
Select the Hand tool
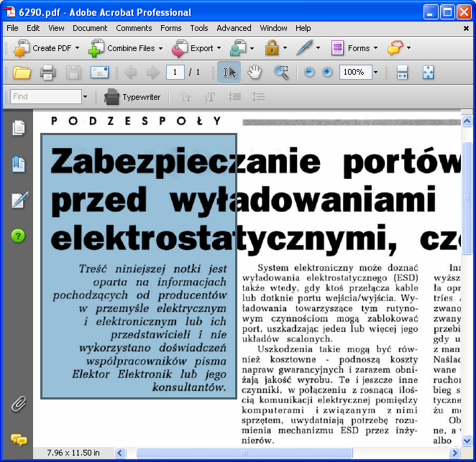tap(255, 73)
